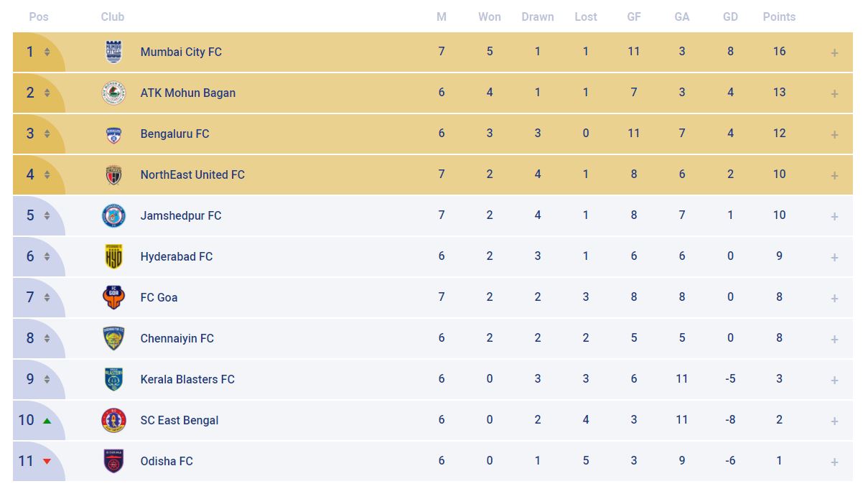Click the Mumbai City FC club logo
The image size is (868, 499).
(113, 52)
